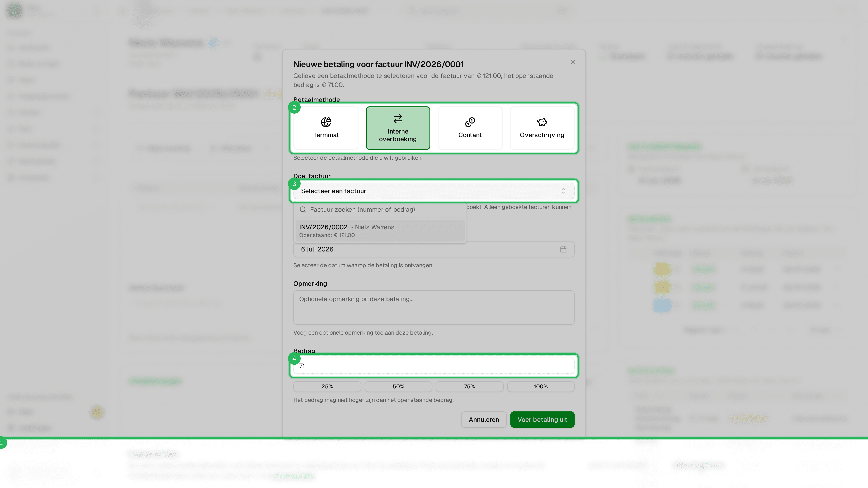Set amount to 100%
The width and height of the screenshot is (868, 488).
(540, 386)
